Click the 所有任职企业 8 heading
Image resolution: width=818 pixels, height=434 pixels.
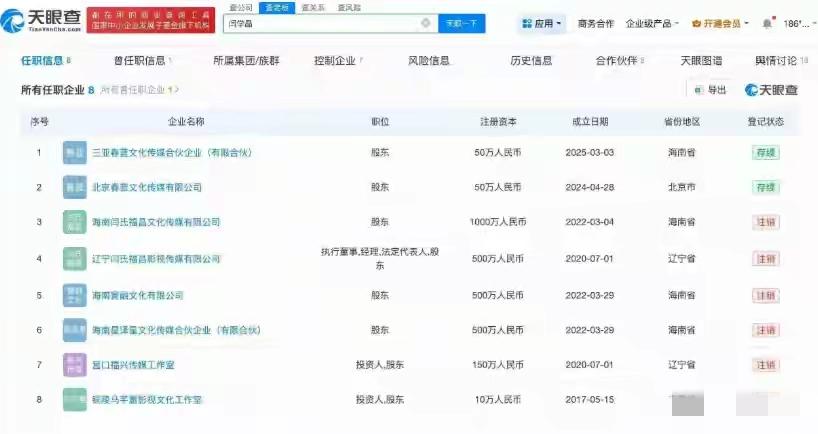(x=57, y=90)
